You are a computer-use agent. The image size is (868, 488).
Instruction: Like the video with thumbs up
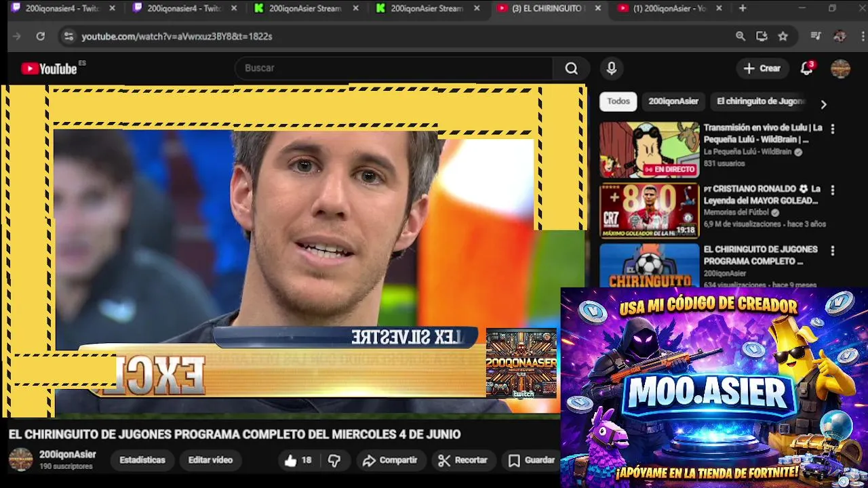pos(298,460)
